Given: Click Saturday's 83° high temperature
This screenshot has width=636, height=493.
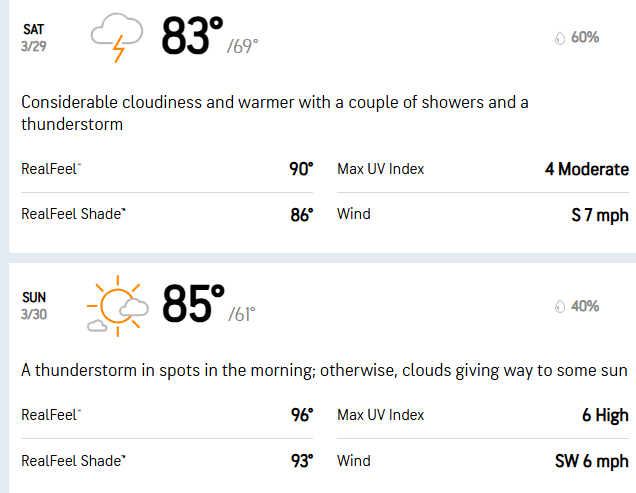Looking at the screenshot, I should coord(192,39).
